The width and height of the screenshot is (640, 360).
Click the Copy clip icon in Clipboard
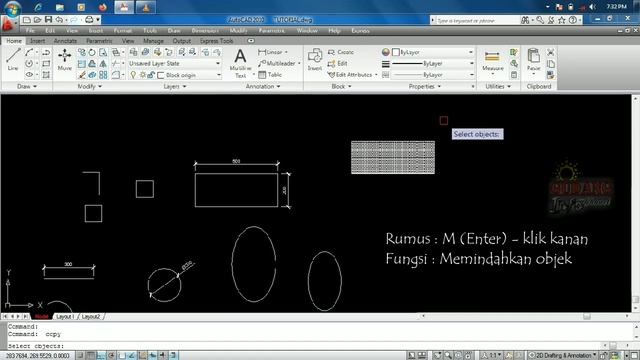pos(551,64)
